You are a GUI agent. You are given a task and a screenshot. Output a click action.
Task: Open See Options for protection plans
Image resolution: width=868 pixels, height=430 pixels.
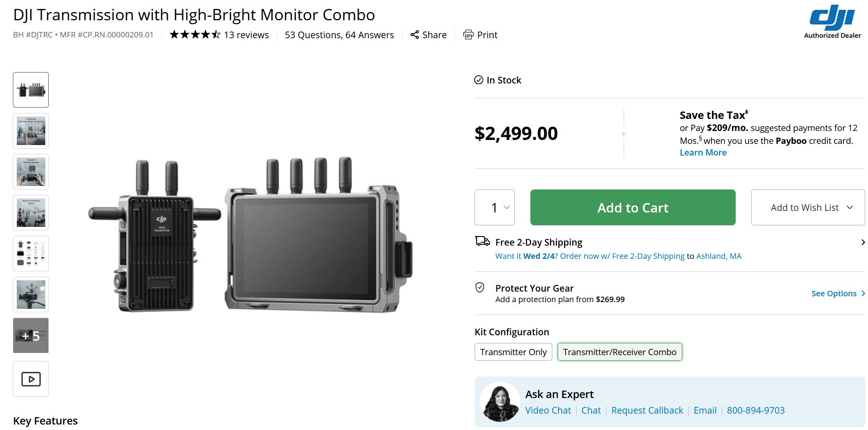click(838, 294)
